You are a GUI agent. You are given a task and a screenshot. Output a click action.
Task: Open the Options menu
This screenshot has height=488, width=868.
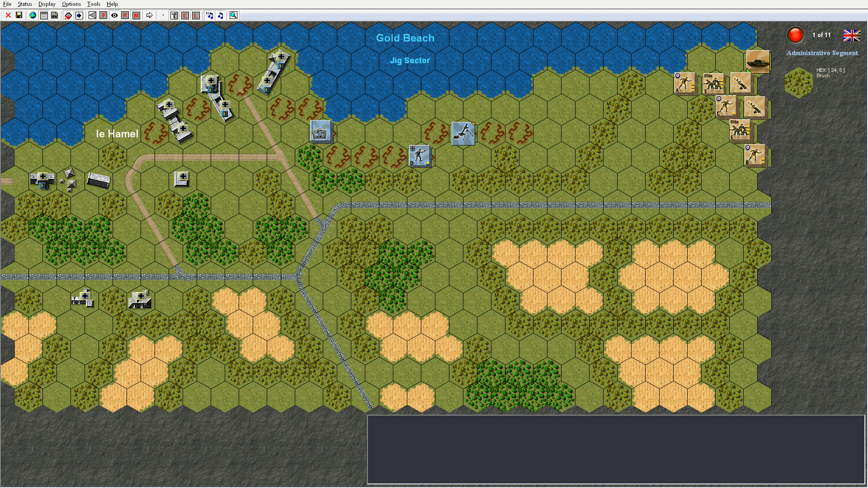tap(71, 4)
